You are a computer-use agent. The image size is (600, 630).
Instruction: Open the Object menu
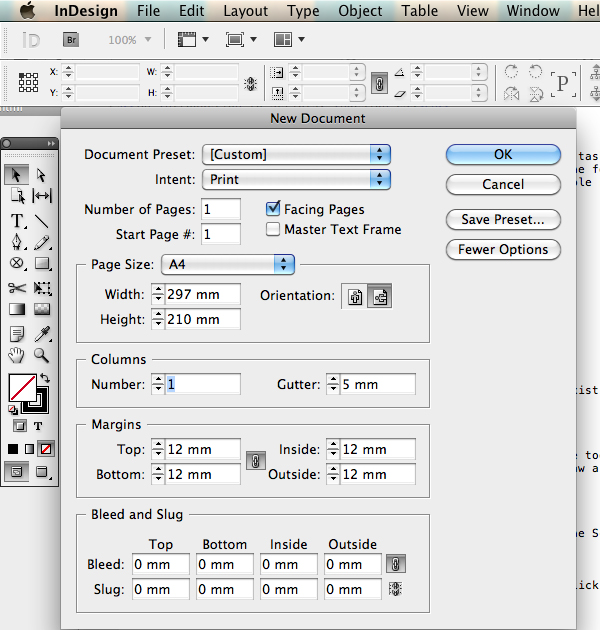pos(360,11)
